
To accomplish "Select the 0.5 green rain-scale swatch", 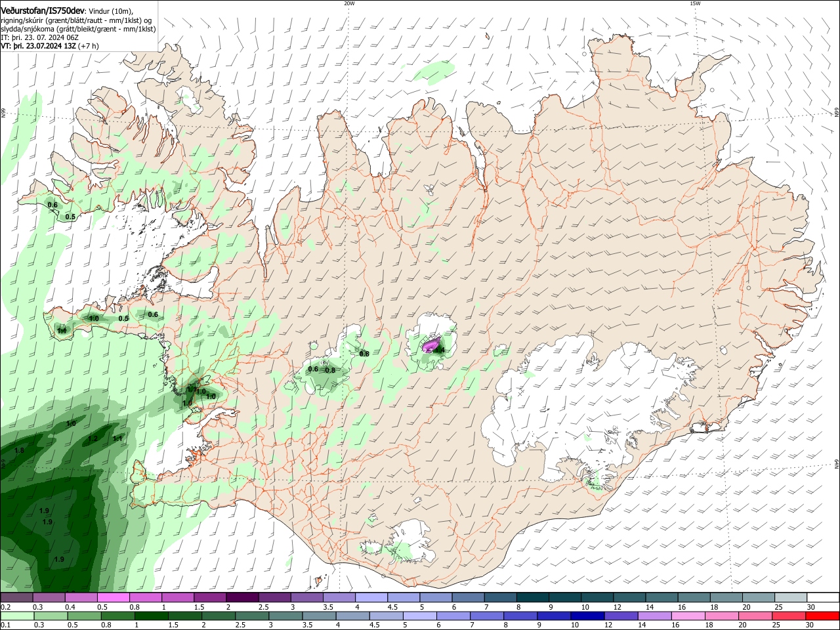I will click(85, 616).
